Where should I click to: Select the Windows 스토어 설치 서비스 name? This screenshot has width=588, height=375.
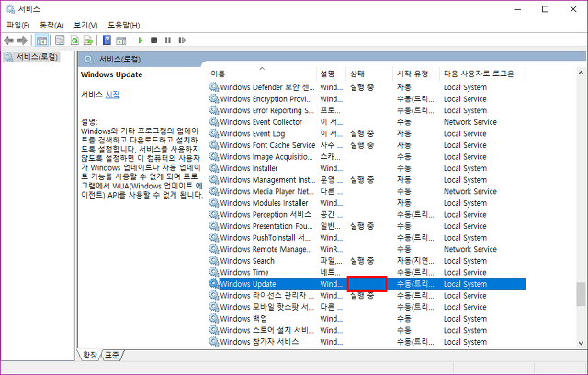pyautogui.click(x=267, y=330)
